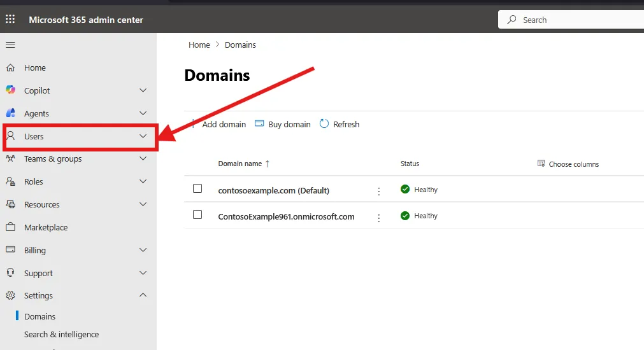Open the contosoexample.com (Default) domain
The height and width of the screenshot is (350, 644).
tap(273, 190)
